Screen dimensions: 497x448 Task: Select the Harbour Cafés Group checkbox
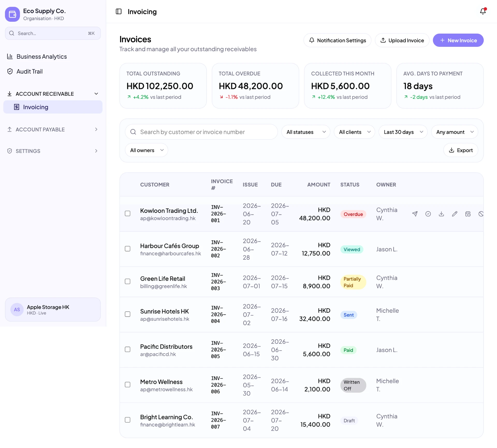[128, 249]
